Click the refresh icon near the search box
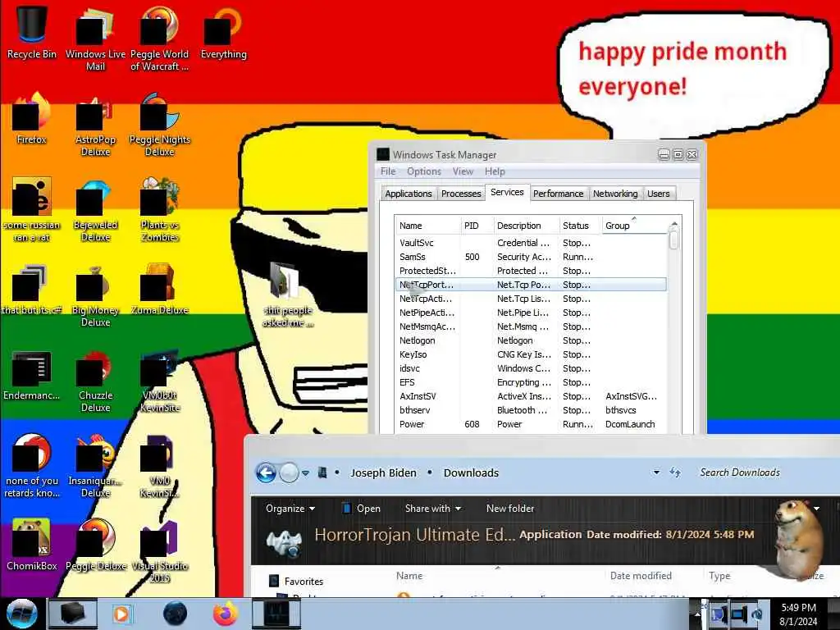The width and height of the screenshot is (840, 630). [675, 472]
